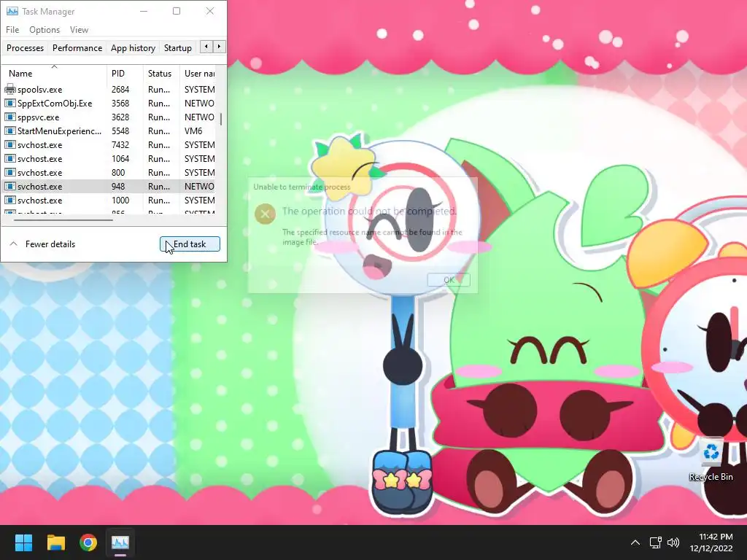747x560 pixels.
Task: Click the spoolsv.exe printer icon
Action: [x=10, y=89]
